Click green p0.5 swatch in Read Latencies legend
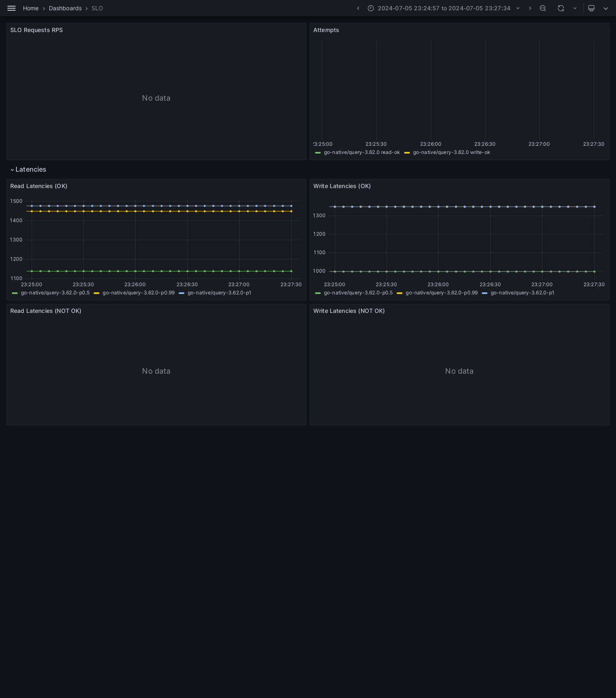 [15, 293]
